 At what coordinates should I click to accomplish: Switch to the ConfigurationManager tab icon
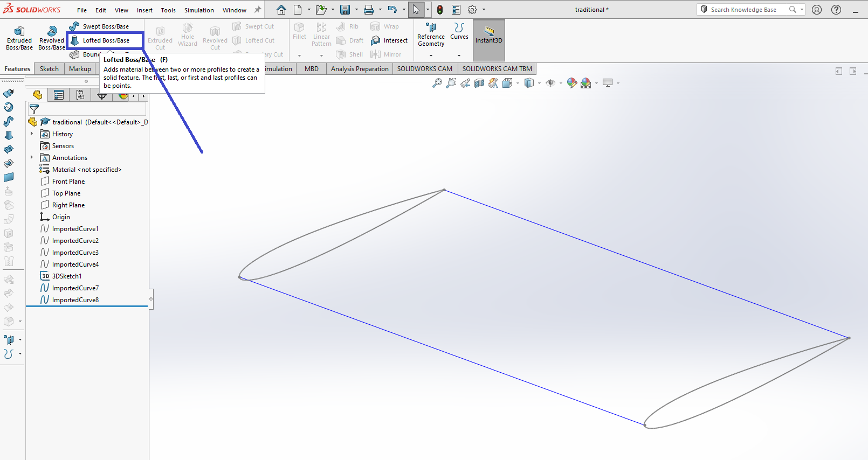pos(80,95)
